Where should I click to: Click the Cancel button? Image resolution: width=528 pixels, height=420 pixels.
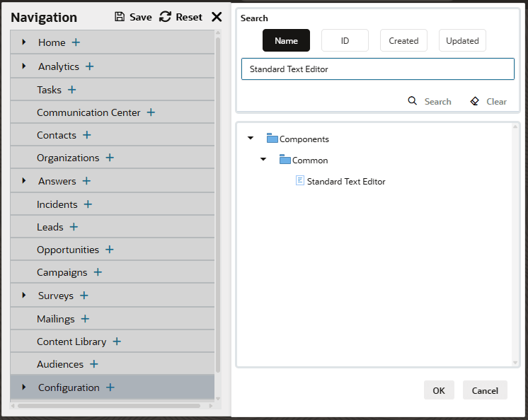click(485, 390)
